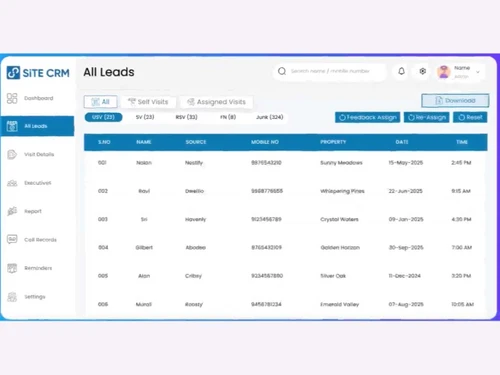The height and width of the screenshot is (375, 500).
Task: Click the Report sidebar icon
Action: click(x=12, y=211)
